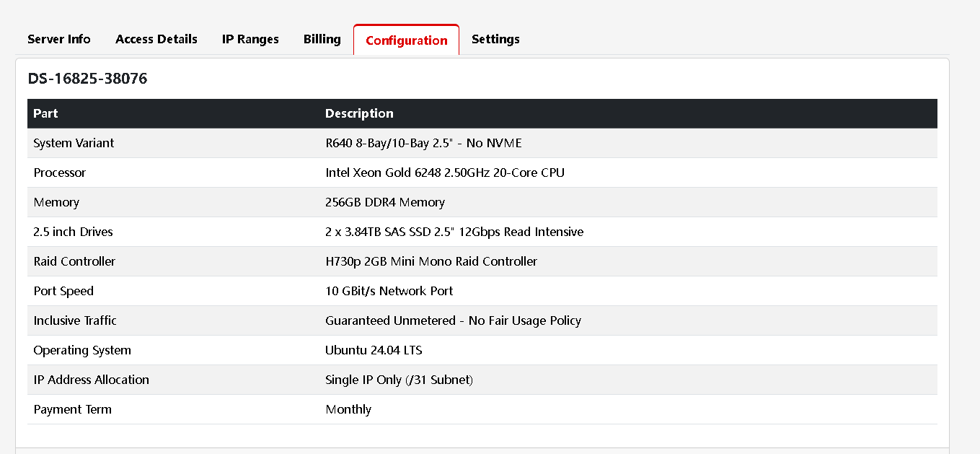Select the Ubuntu 24.04 LTS value

373,350
